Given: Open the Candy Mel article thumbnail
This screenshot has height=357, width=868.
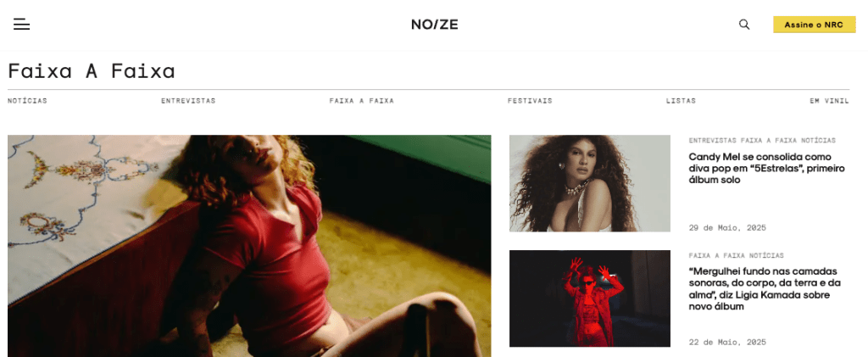Looking at the screenshot, I should (x=590, y=183).
